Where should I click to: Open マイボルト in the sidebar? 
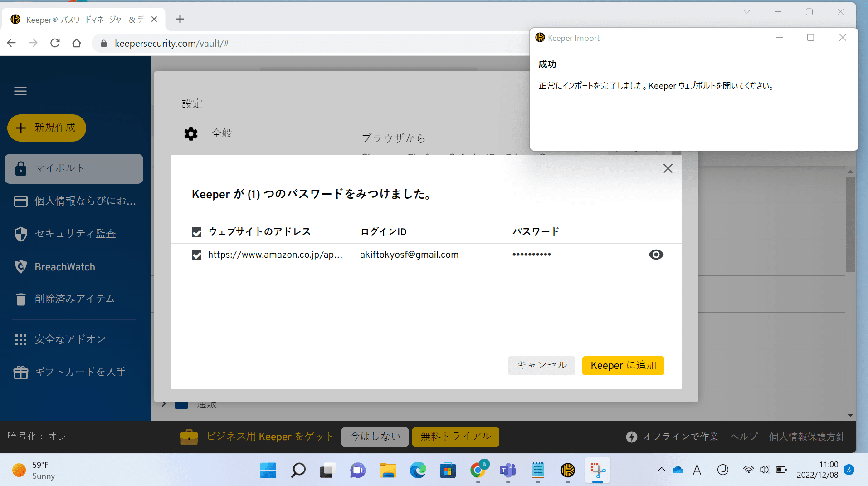pos(74,168)
